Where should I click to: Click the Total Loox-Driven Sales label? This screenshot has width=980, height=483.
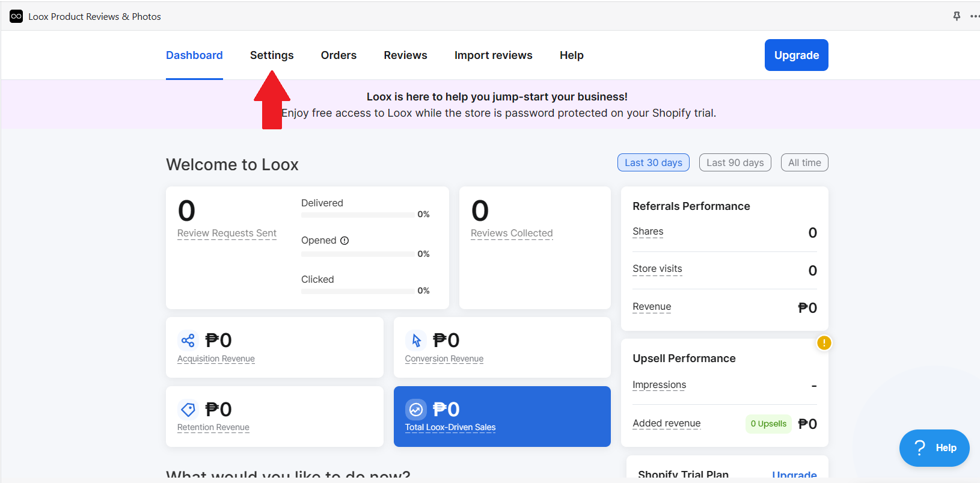[x=450, y=428]
